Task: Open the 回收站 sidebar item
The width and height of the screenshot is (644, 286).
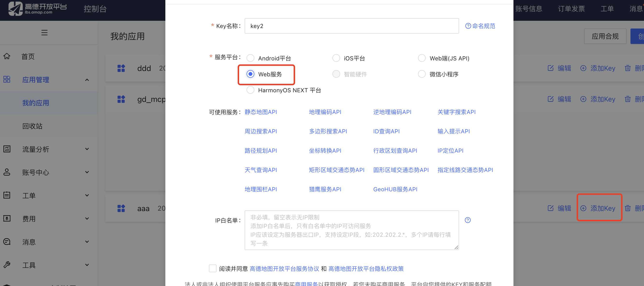Action: (x=32, y=126)
